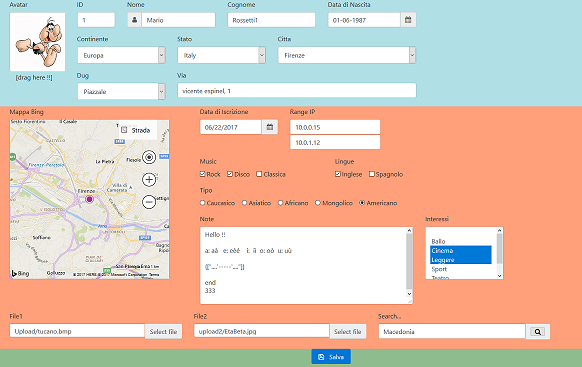The width and height of the screenshot is (582, 367).
Task: Select the Americano radio option
Action: pyautogui.click(x=362, y=203)
